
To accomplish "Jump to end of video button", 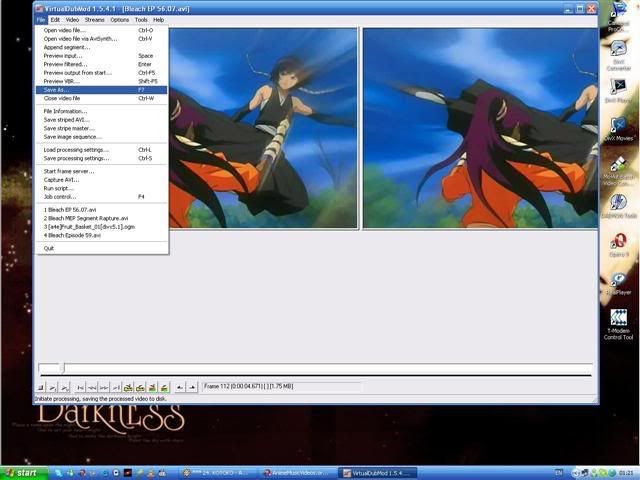I will (x=116, y=387).
